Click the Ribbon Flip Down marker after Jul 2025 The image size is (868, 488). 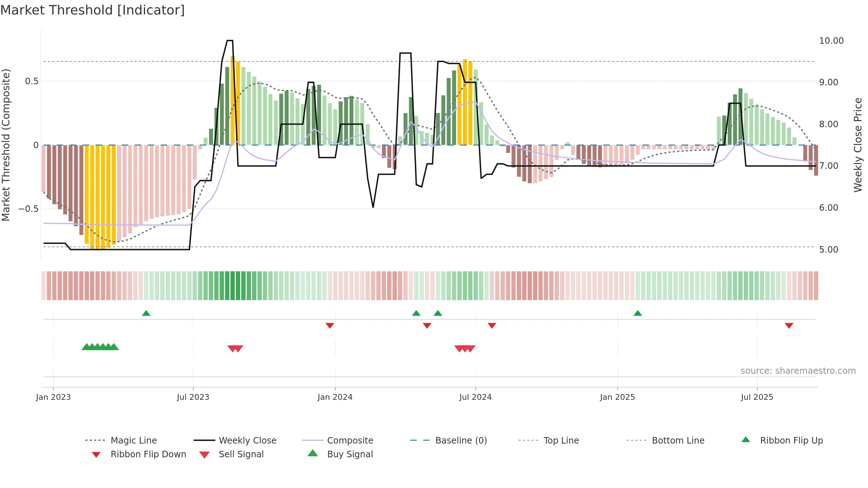[x=789, y=326]
